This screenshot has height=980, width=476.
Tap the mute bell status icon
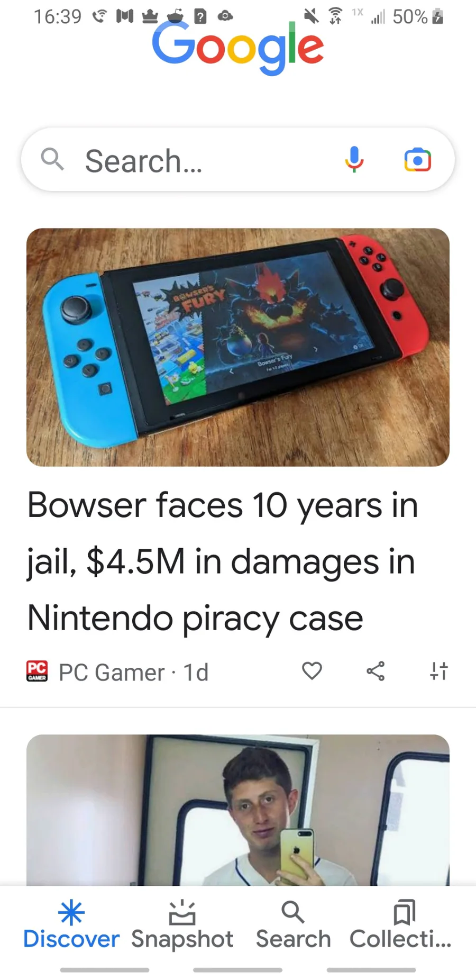312,16
